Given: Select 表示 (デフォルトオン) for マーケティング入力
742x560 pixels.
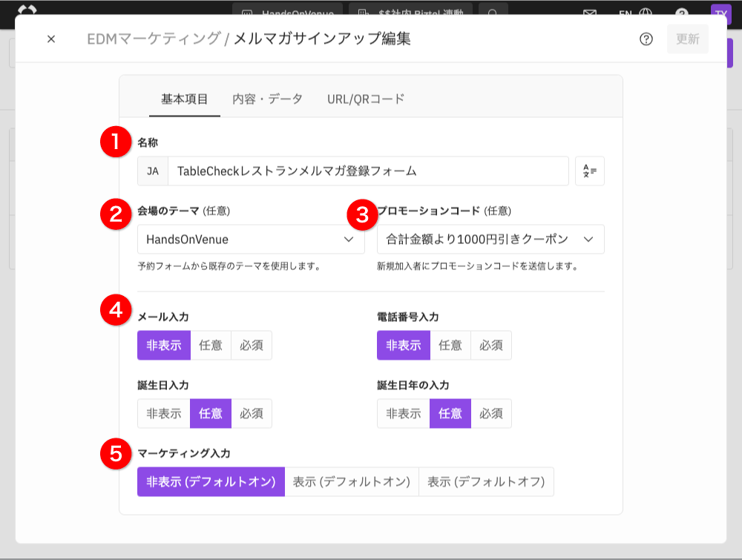Looking at the screenshot, I should click(x=352, y=481).
